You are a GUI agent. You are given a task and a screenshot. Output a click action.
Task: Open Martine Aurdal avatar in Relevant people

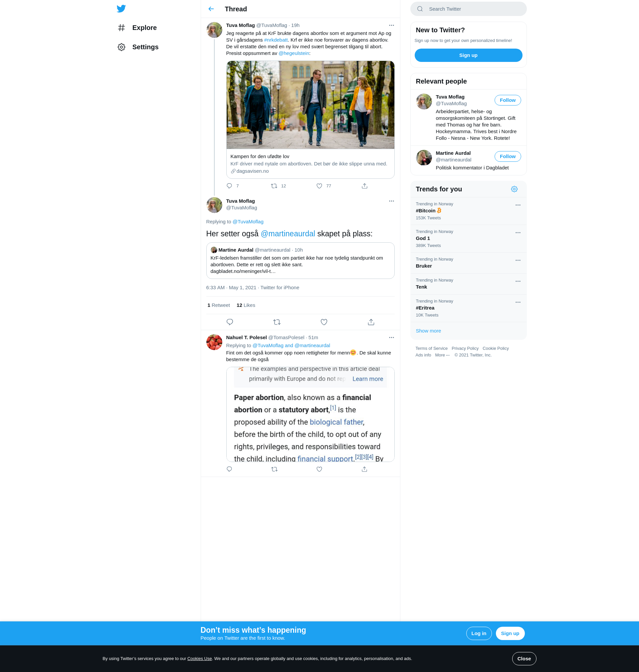[424, 158]
